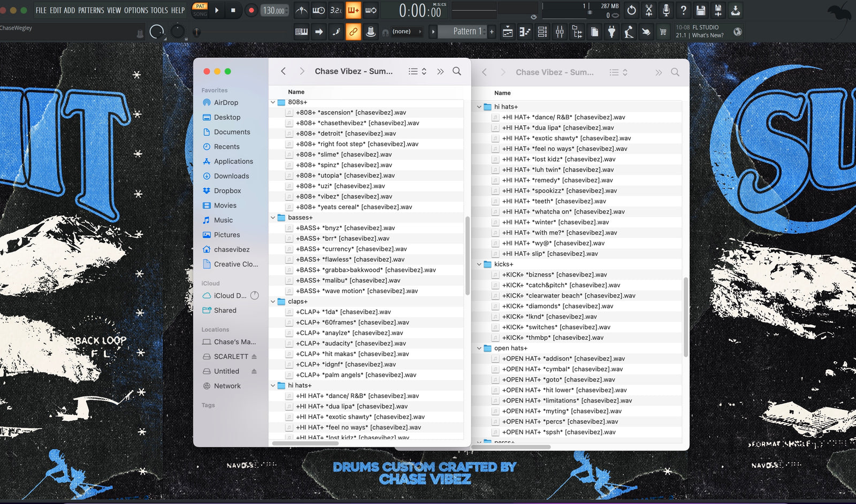Change list view options in front Finder
856x504 pixels.
click(417, 71)
